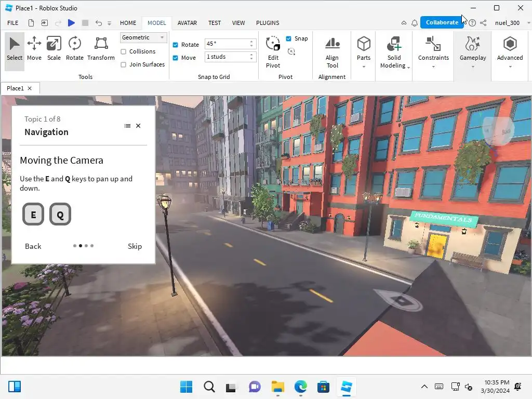Open the tutorial topic list icon
Screen dimensions: 532x399
[127, 126]
